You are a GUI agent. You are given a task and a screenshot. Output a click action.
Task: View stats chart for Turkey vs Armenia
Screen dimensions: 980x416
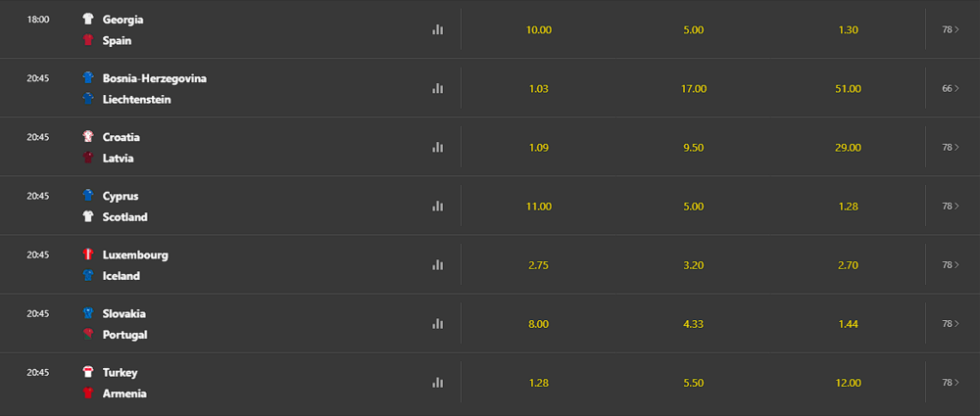438,382
